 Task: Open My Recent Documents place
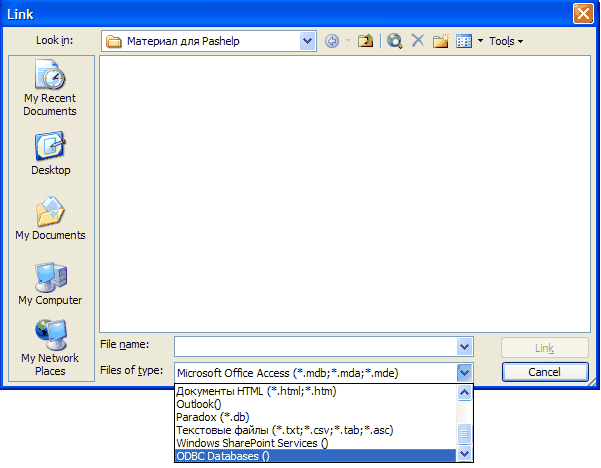(50, 88)
